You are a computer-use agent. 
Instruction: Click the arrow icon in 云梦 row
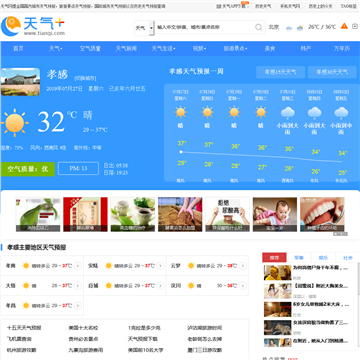tap(243, 266)
